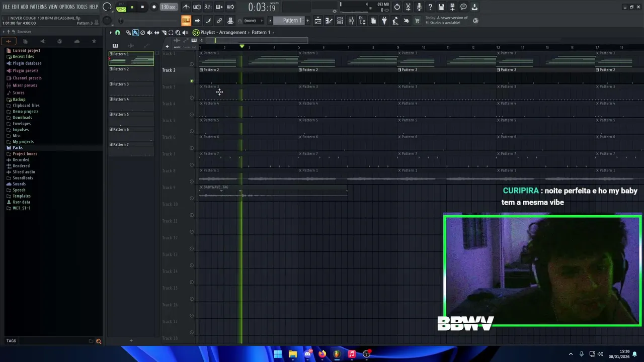Toggle loop recording
This screenshot has height=362, width=644.
pos(230,7)
